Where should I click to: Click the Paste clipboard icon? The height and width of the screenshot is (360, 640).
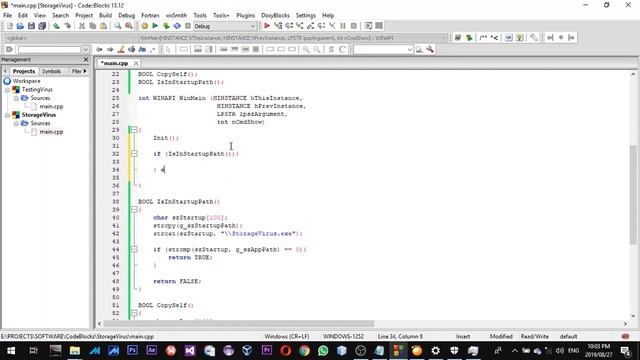click(103, 26)
